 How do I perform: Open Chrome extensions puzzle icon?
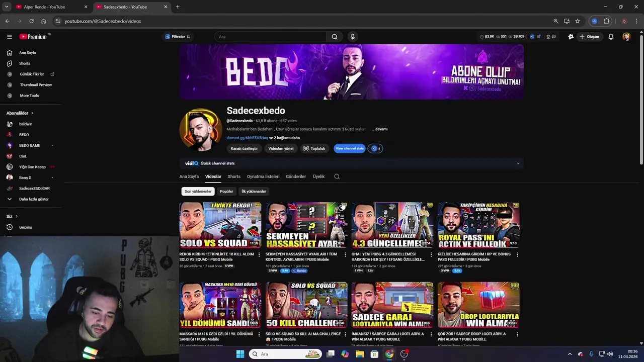tap(607, 21)
